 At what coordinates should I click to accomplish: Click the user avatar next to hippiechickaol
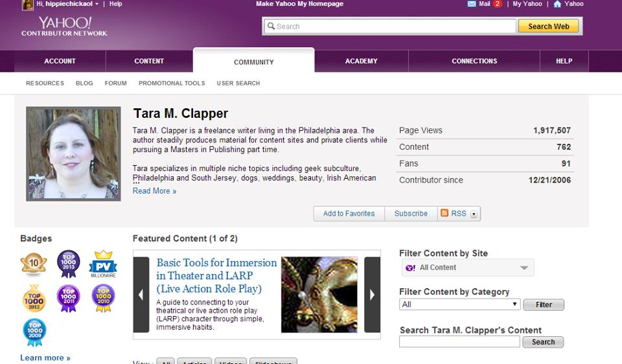coord(27,5)
